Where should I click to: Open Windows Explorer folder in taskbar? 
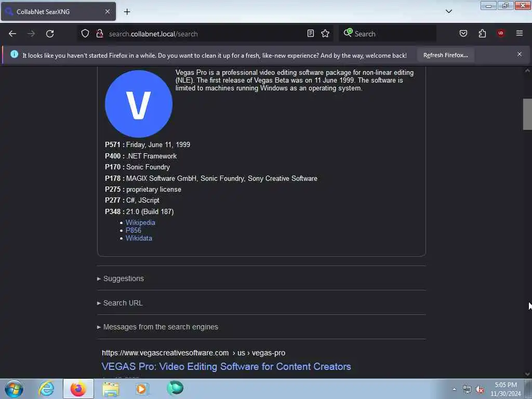point(111,389)
